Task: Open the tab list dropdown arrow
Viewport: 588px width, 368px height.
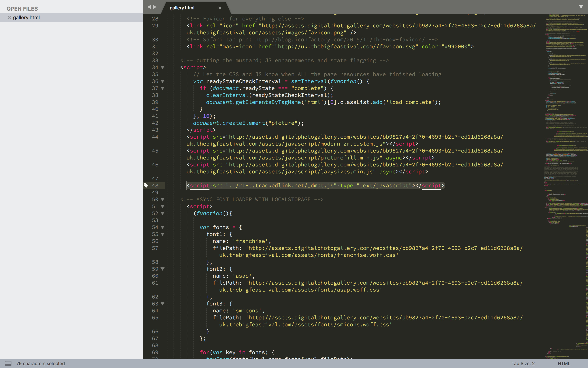Action: 581,7
